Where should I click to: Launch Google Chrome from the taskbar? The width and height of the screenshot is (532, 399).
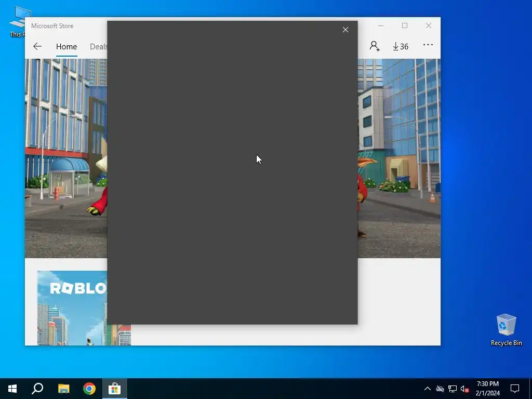89,389
